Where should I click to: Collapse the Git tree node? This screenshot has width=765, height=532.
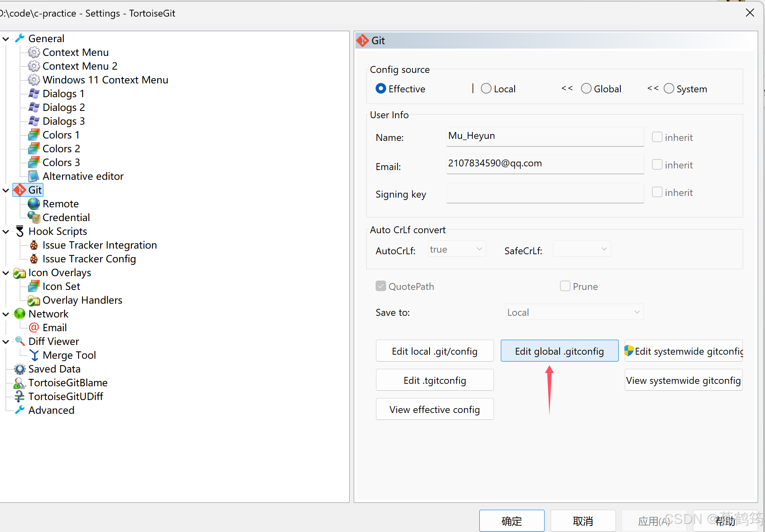coord(6,190)
